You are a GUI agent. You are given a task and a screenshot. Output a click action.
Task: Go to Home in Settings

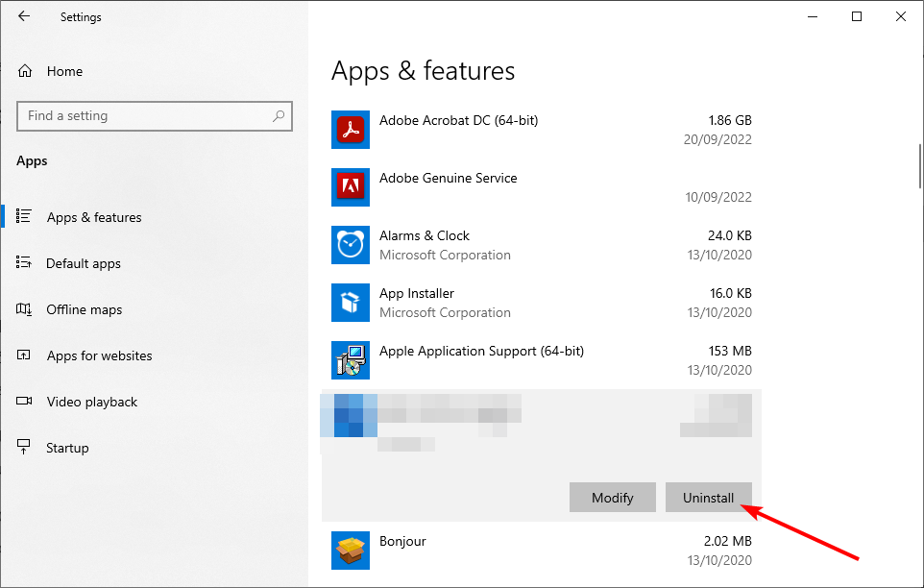(x=64, y=71)
